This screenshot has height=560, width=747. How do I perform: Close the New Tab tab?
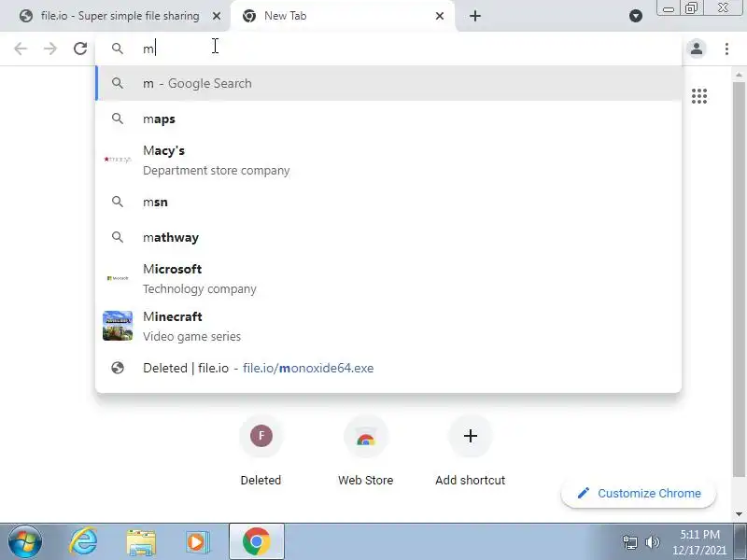tap(440, 16)
